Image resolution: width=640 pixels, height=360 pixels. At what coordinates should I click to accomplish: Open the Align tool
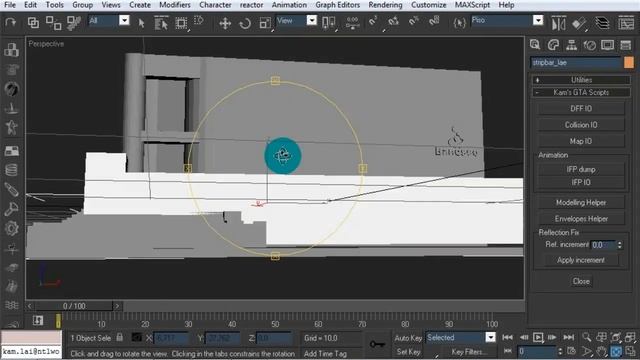point(579,23)
